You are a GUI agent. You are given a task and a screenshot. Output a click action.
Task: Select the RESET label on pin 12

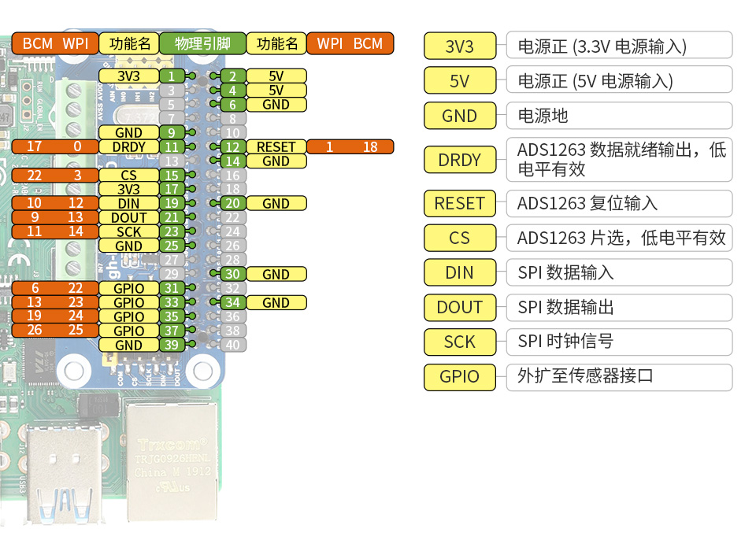point(276,146)
